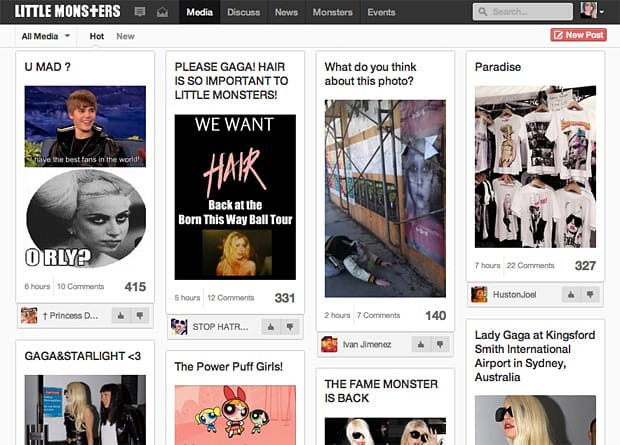620x445 pixels.
Task: Open THE FAME MONSTER IS BACK post
Action: (381, 391)
